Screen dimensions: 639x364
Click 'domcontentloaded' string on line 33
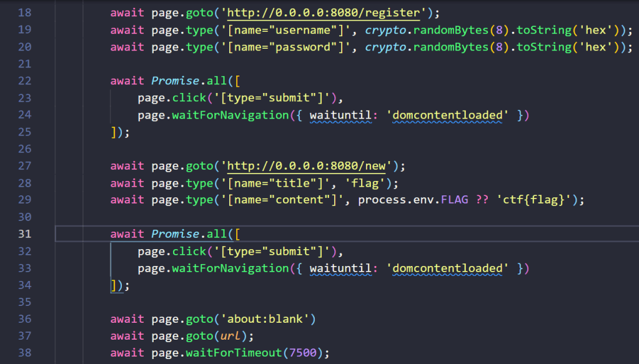(447, 268)
